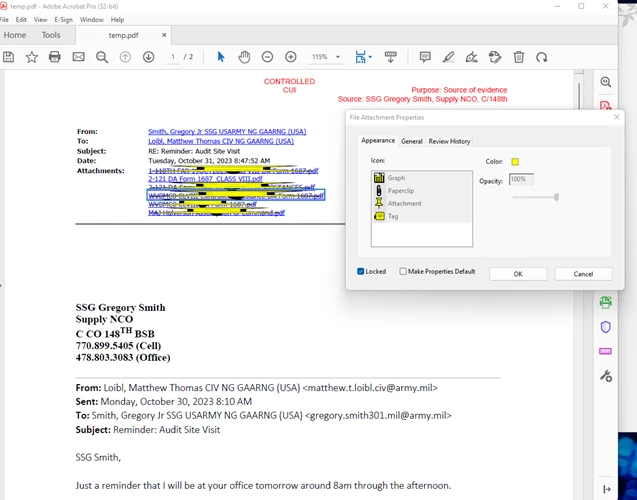Screen dimensions: 637x500
Task: Click OK in File Attachment Properties
Action: coord(518,274)
